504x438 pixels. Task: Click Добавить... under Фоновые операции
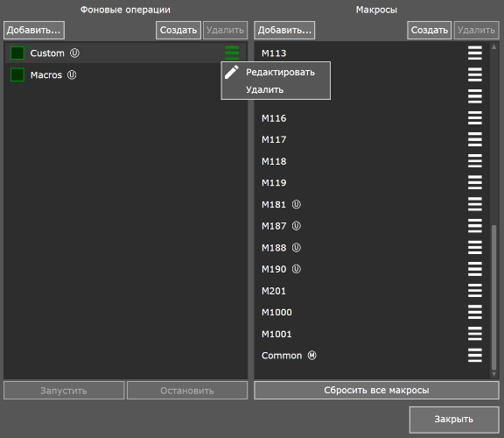pos(34,31)
